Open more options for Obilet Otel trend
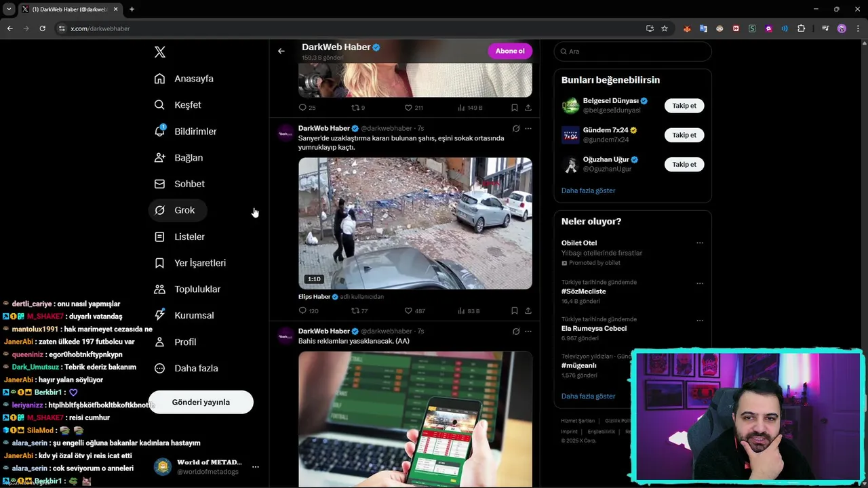This screenshot has height=488, width=868. pos(700,243)
